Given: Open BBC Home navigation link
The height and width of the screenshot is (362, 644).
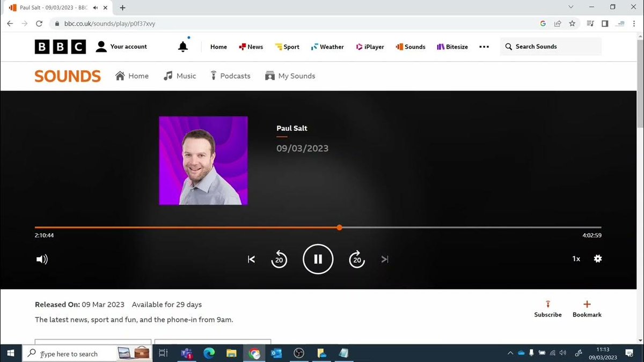Looking at the screenshot, I should tap(218, 47).
